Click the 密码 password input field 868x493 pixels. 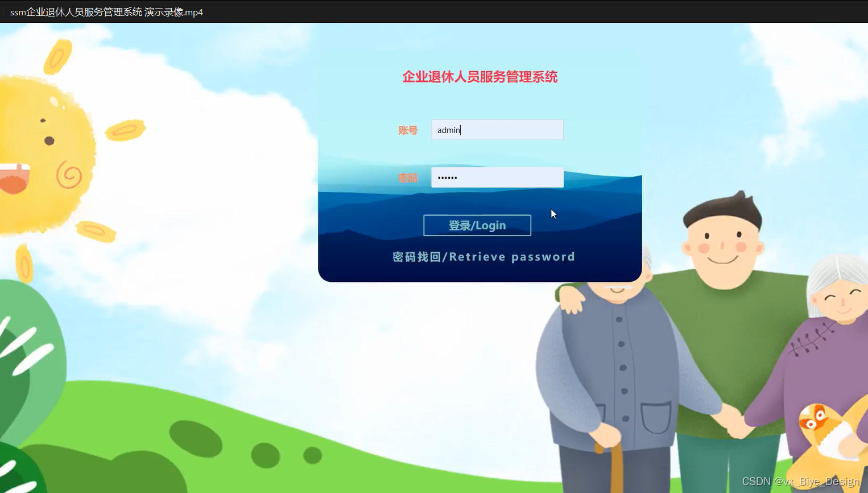(x=497, y=178)
